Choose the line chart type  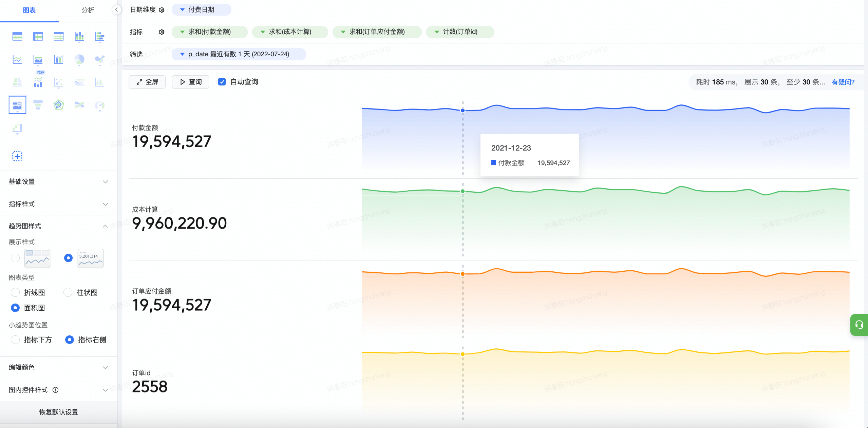tap(17, 60)
